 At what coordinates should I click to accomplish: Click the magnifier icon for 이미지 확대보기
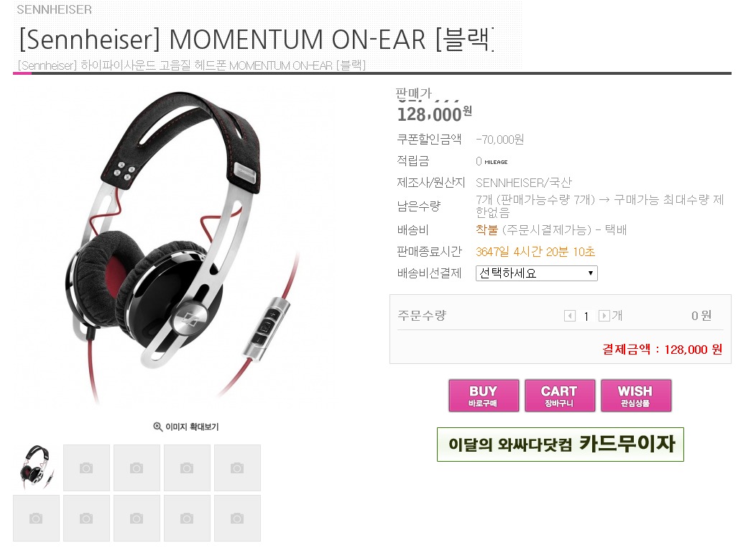[x=157, y=427]
